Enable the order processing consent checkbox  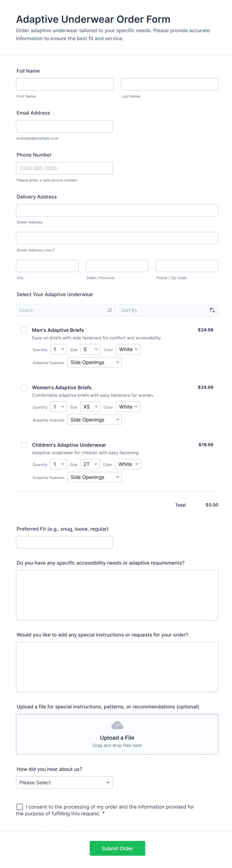click(x=20, y=807)
